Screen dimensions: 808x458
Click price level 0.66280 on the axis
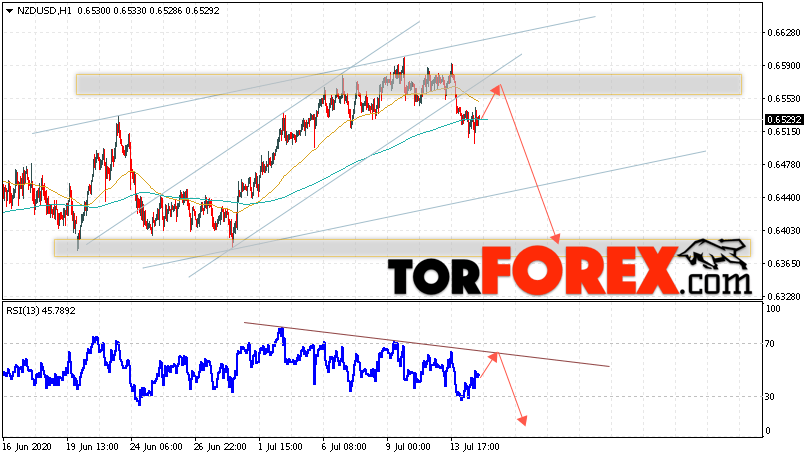[784, 33]
